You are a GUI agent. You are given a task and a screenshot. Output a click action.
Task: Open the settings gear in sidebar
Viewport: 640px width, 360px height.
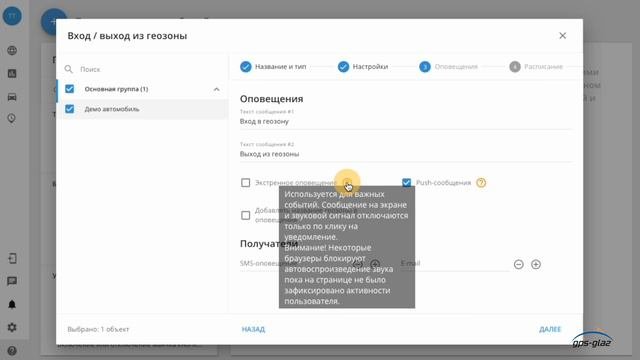12,327
